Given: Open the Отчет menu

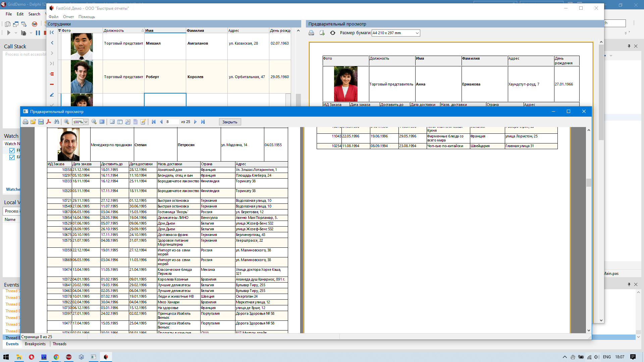Looking at the screenshot, I should click(68, 17).
